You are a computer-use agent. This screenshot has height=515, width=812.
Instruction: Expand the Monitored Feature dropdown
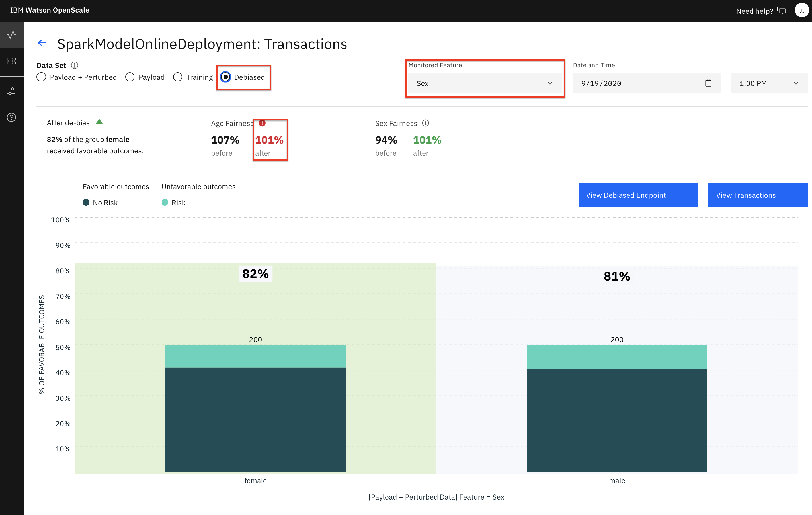click(485, 83)
